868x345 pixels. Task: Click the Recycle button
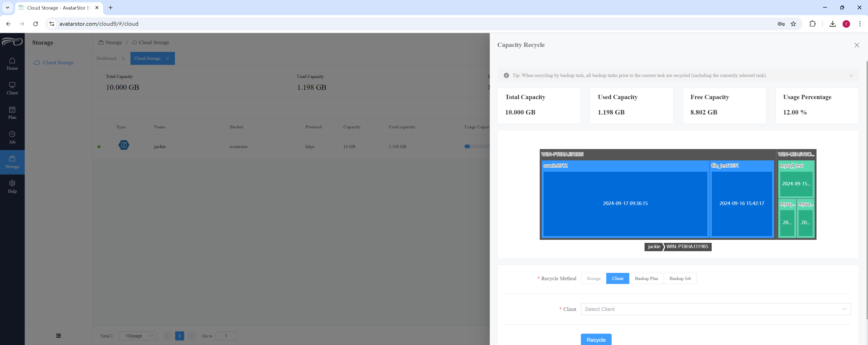tap(596, 340)
